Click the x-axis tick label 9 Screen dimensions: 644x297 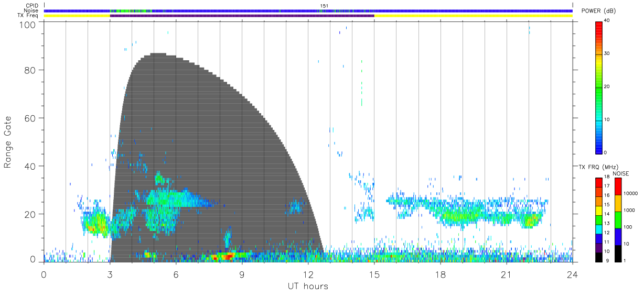(x=242, y=274)
